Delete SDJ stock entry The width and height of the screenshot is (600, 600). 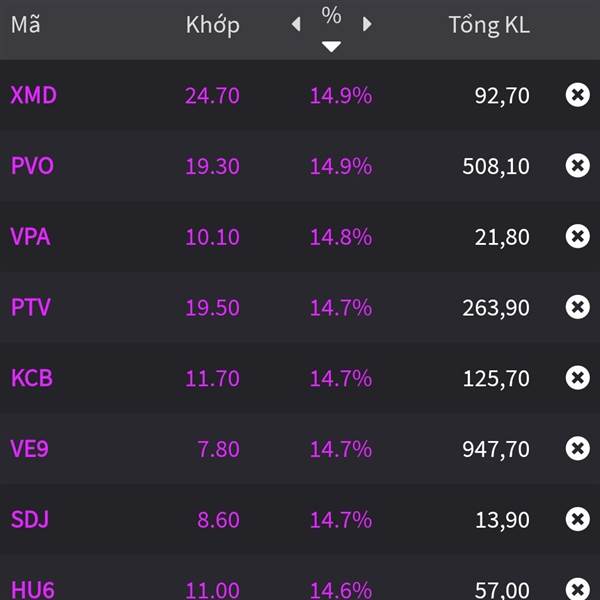point(578,519)
